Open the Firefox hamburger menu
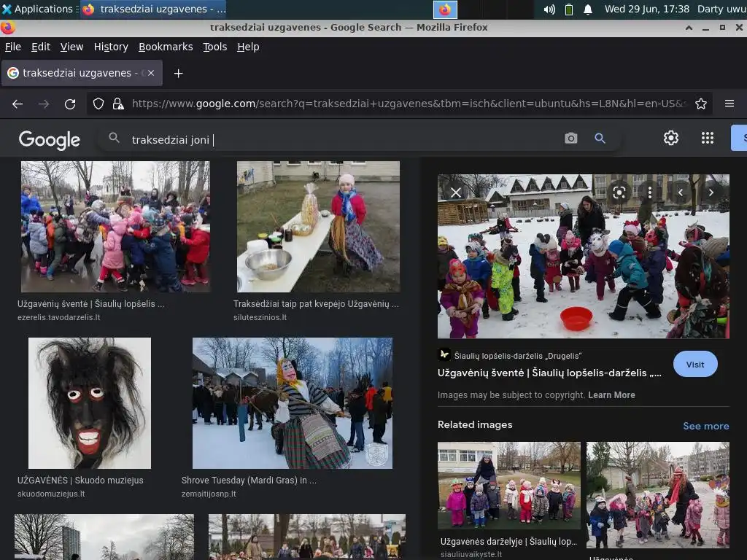 729,104
